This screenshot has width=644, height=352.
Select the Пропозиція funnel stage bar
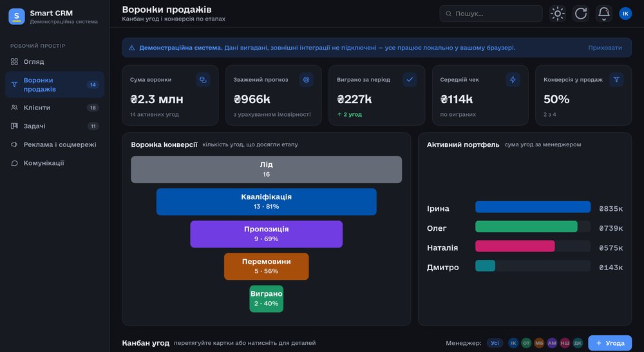tap(266, 234)
